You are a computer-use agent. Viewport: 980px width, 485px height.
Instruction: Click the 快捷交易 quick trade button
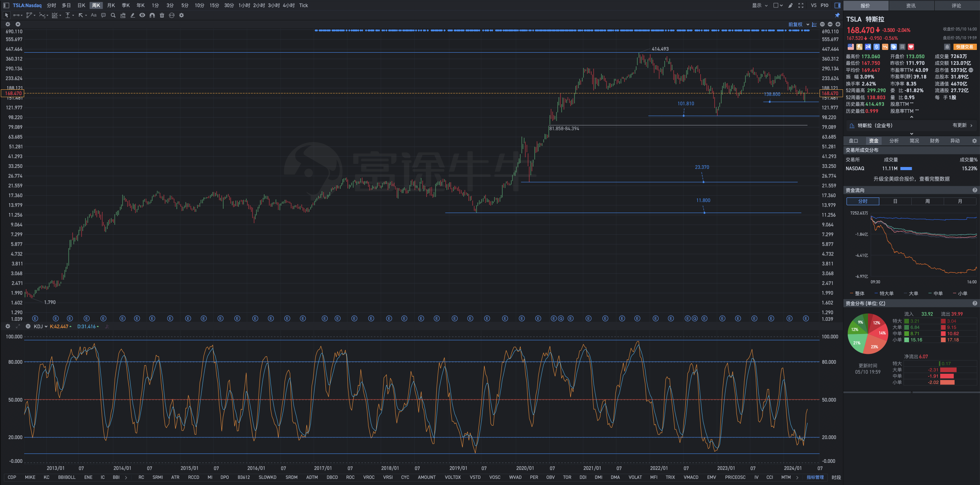click(965, 47)
